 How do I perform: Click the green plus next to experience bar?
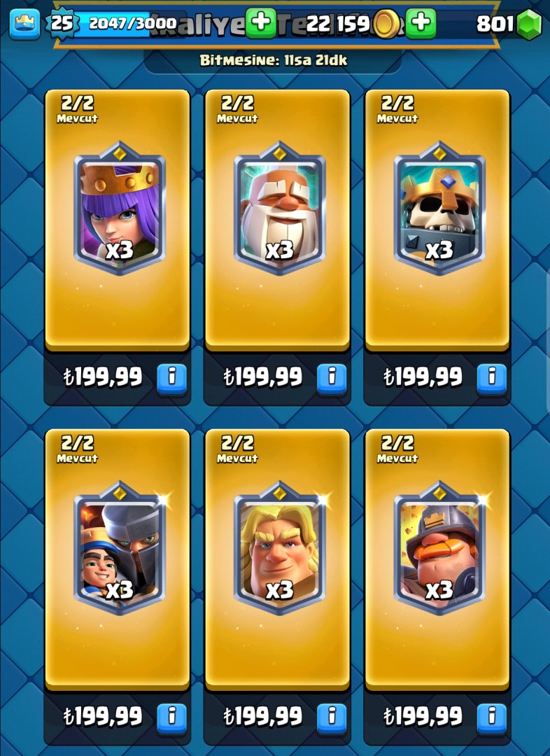[261, 22]
